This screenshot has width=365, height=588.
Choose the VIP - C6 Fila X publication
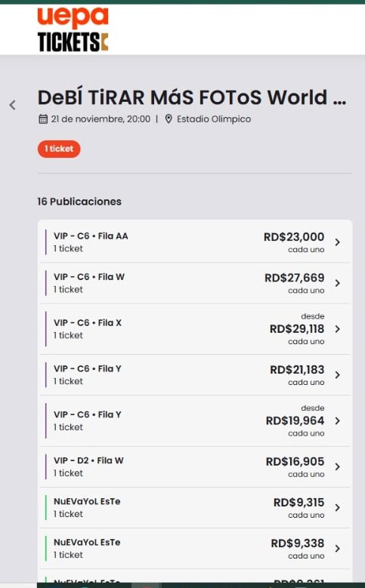tap(195, 329)
